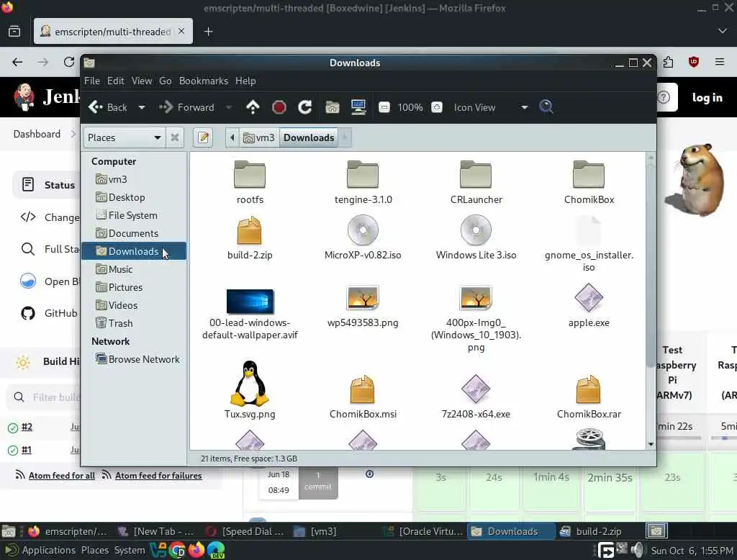
Task: Open the Places side pane dropdown
Action: (125, 137)
